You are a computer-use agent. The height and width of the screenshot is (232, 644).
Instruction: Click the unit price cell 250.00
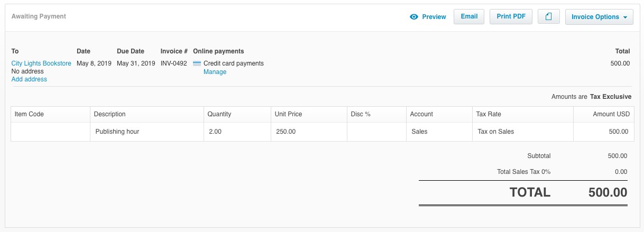(x=308, y=132)
